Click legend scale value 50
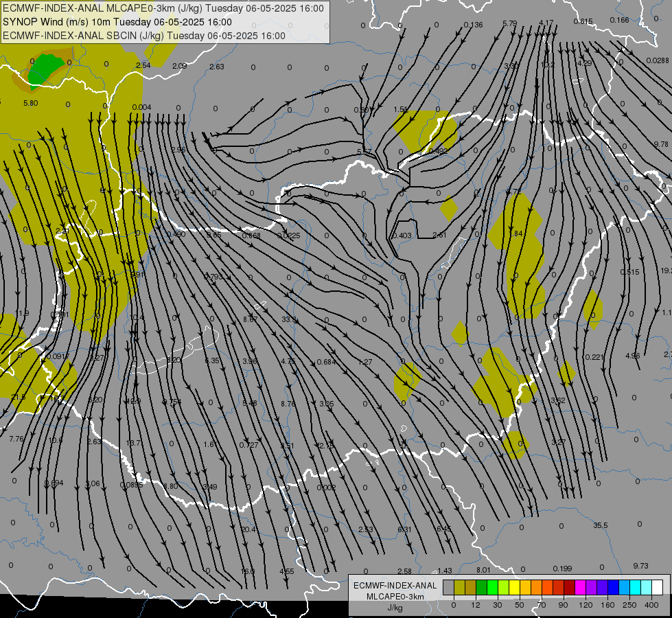Screen dimensions: 672x618 (520, 605)
